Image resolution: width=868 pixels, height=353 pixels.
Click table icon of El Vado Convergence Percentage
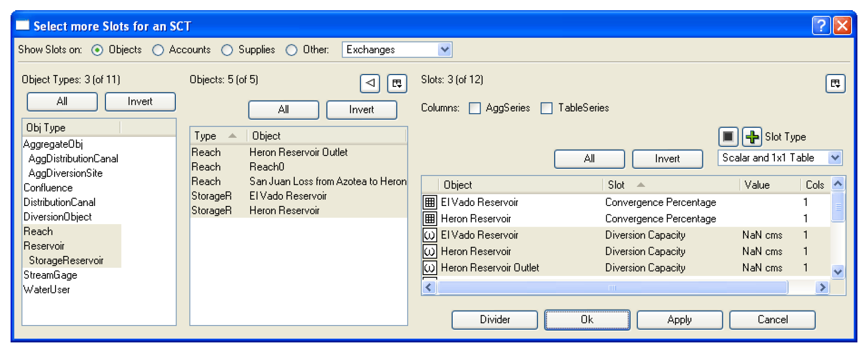click(x=430, y=202)
